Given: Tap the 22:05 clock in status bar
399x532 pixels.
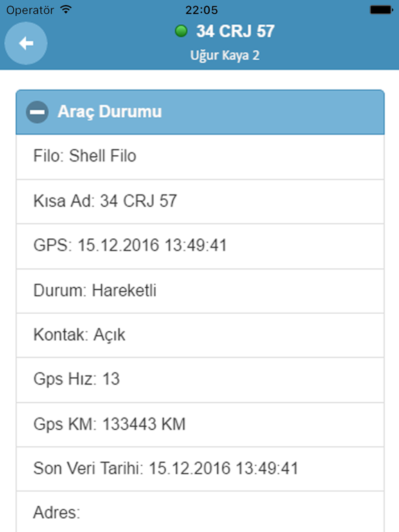Looking at the screenshot, I should [x=202, y=10].
